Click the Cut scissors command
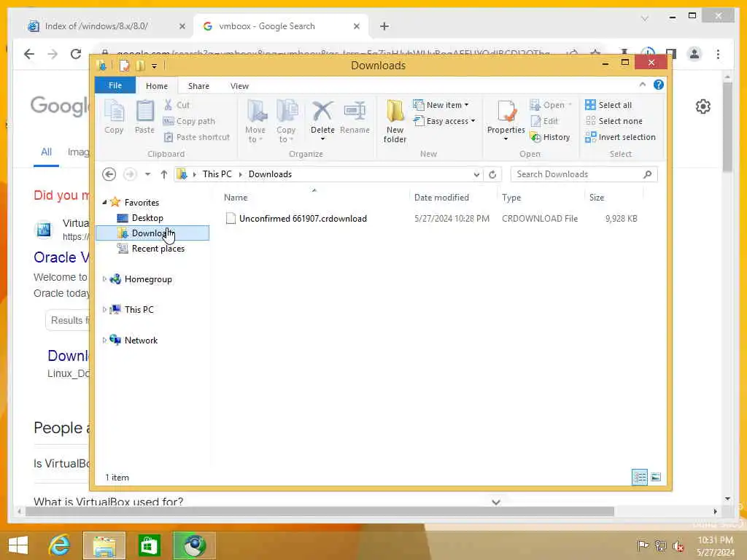This screenshot has height=560, width=747. coord(177,105)
